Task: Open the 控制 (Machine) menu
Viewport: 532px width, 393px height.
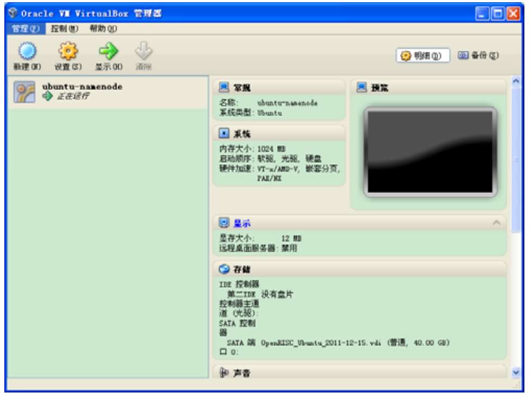Action: coord(65,29)
